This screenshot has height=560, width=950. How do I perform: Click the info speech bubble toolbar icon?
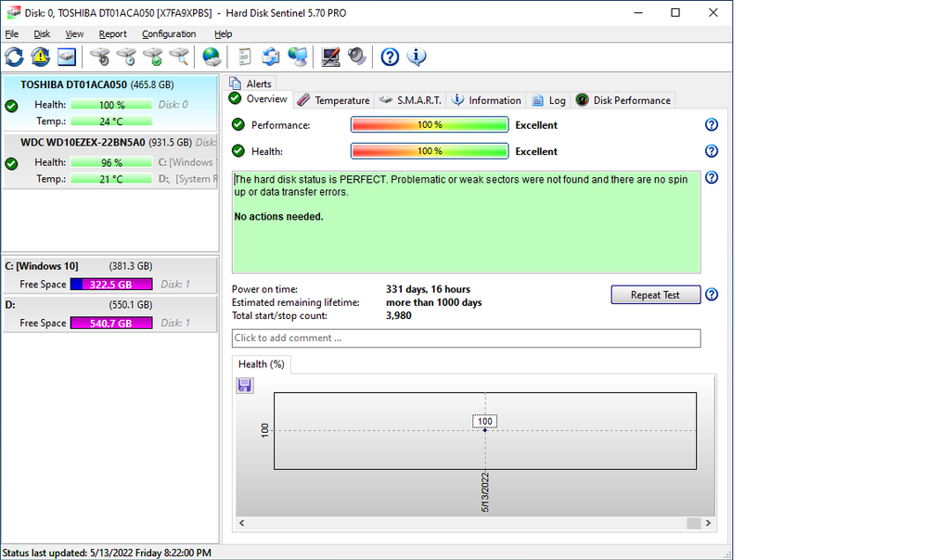click(x=417, y=57)
